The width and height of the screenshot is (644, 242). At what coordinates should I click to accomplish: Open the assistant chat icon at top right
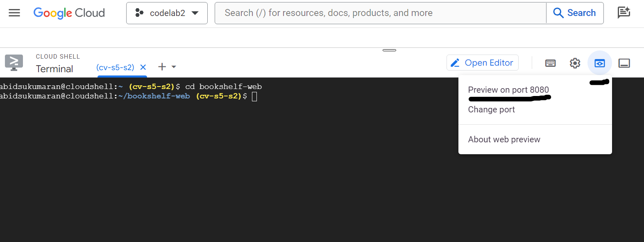(x=624, y=13)
